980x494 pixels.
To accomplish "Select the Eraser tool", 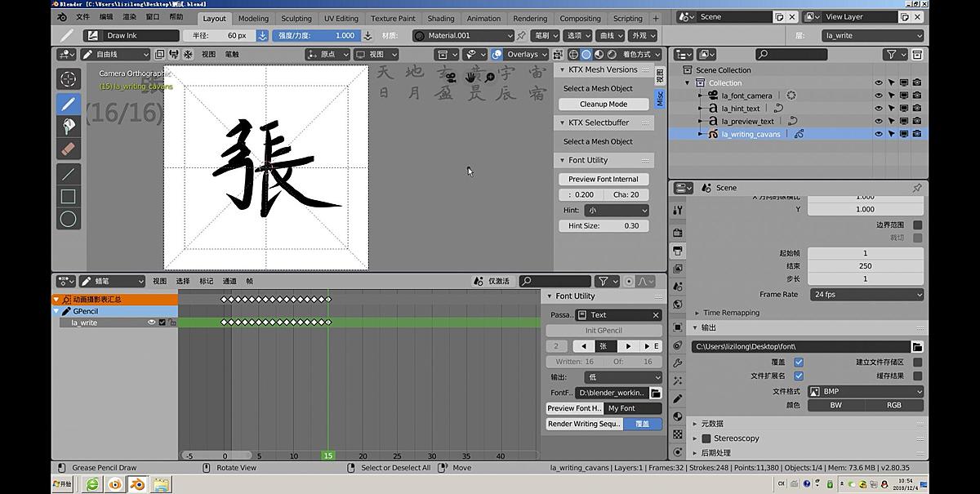I will pos(69,149).
